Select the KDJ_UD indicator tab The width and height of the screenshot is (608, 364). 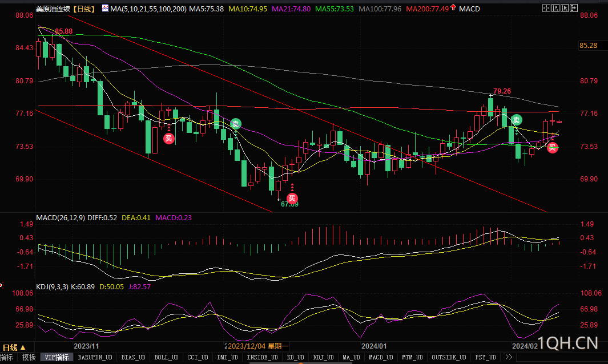pyautogui.click(x=323, y=357)
